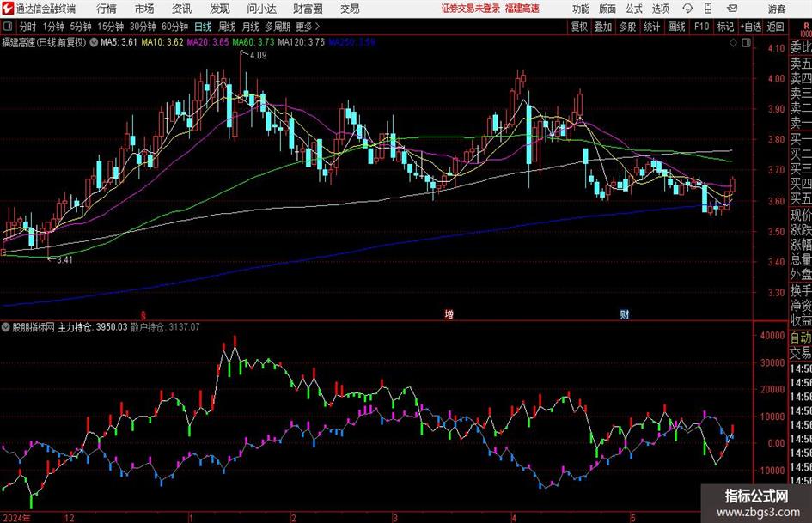Click the 游客 guest account label
Image resolution: width=812 pixels, height=523 pixels.
(777, 9)
